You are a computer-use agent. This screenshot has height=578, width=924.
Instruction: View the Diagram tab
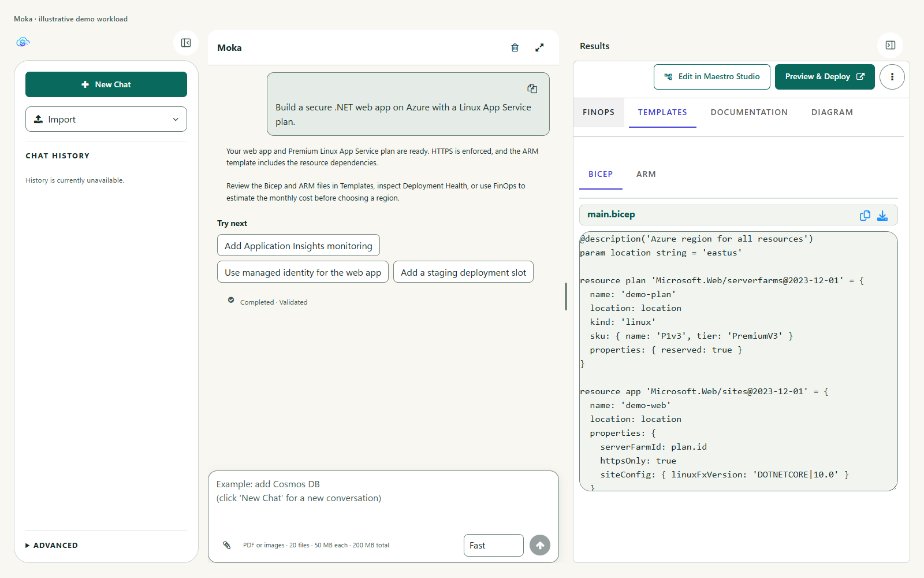(832, 112)
